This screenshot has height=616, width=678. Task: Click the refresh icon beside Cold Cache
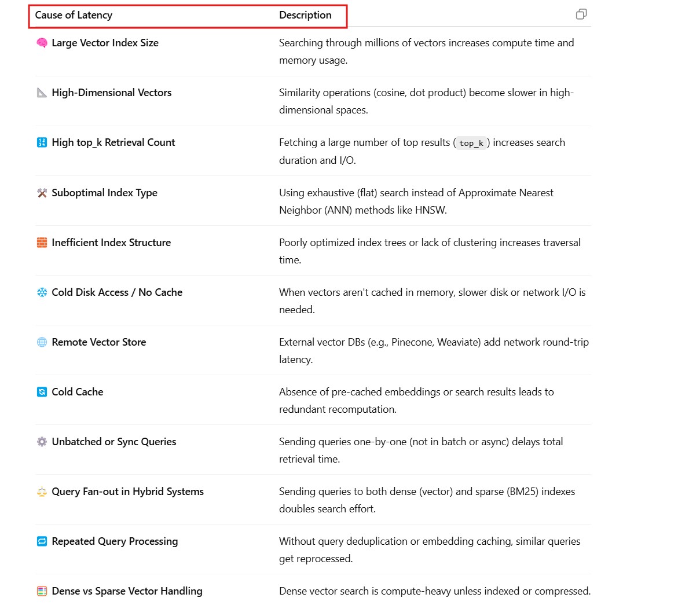pos(42,392)
